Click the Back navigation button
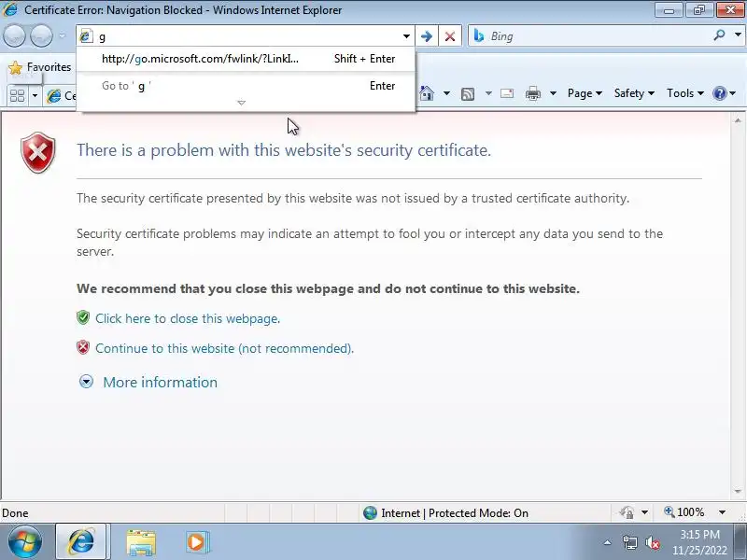Image resolution: width=747 pixels, height=560 pixels. pos(14,35)
